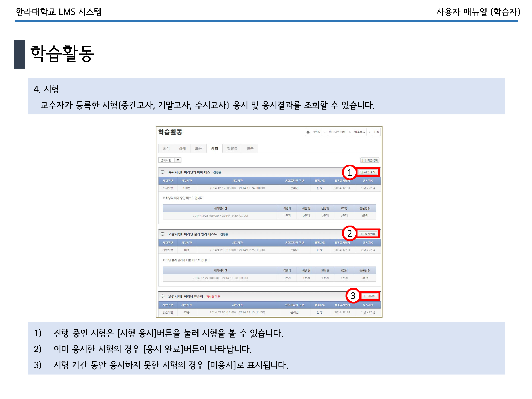This screenshot has height=399, width=532.
Task: Switch to the 출석 tab
Action: pos(166,148)
